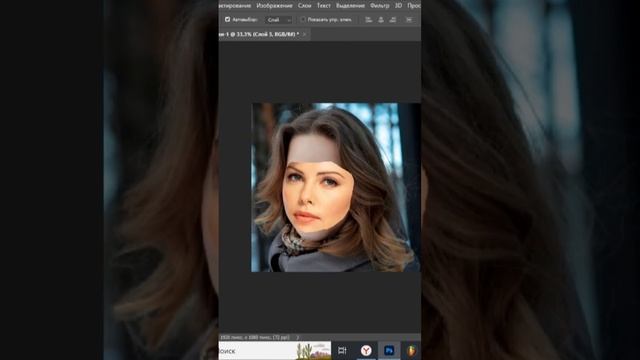Viewport: 640px width, 360px height.
Task: Click the distribute icon at options bar end
Action: [409, 20]
